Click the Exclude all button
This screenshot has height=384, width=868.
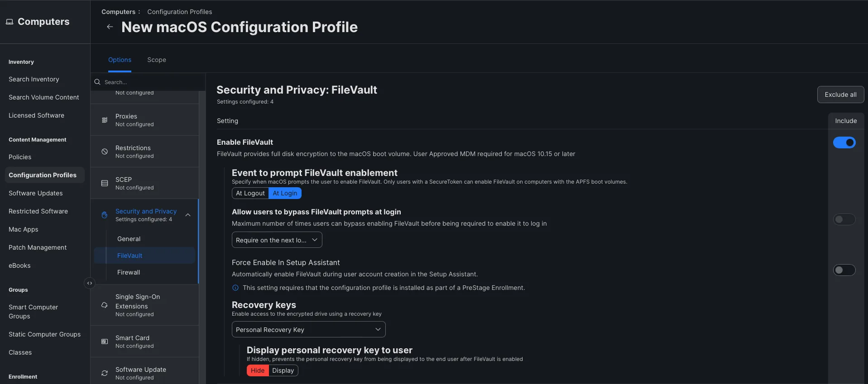click(840, 95)
